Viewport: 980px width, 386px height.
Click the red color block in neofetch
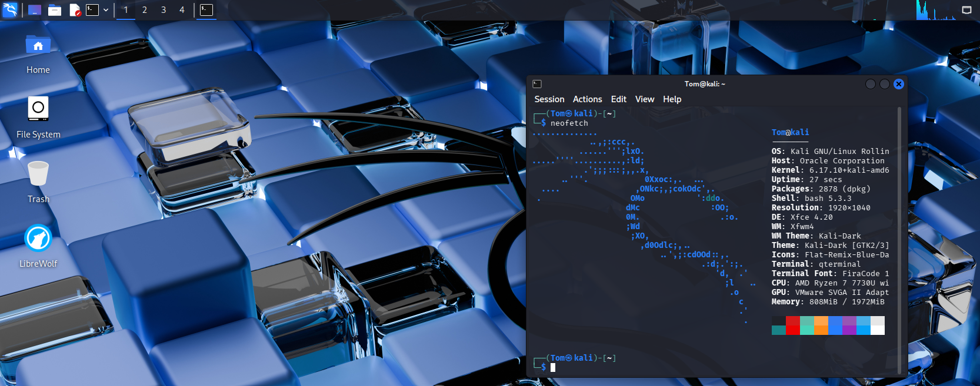[792, 325]
